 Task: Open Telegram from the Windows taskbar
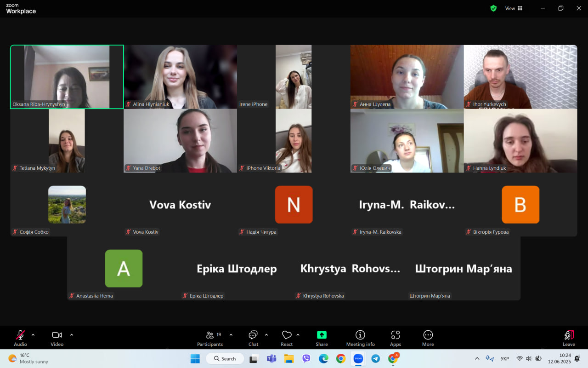point(375,359)
